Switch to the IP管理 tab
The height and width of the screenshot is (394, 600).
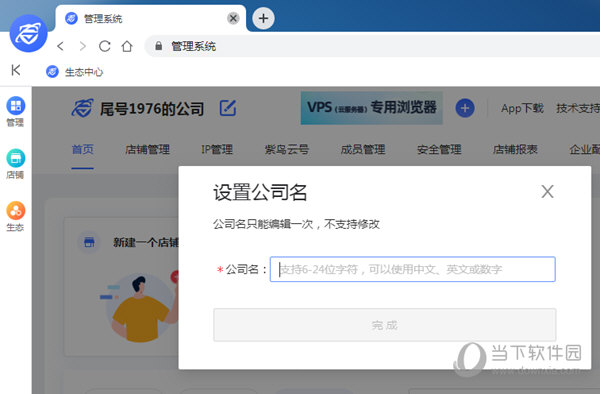coord(217,149)
